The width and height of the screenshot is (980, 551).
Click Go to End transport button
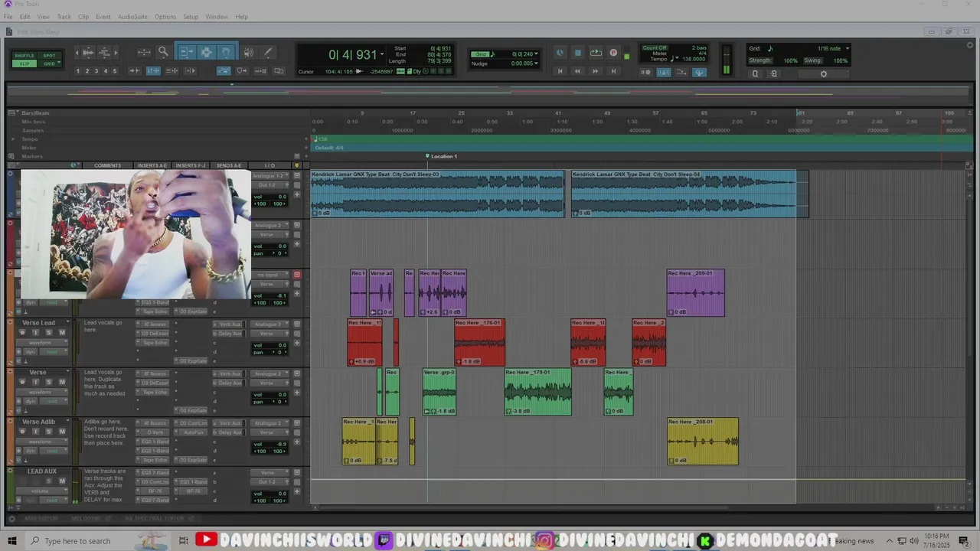click(613, 71)
